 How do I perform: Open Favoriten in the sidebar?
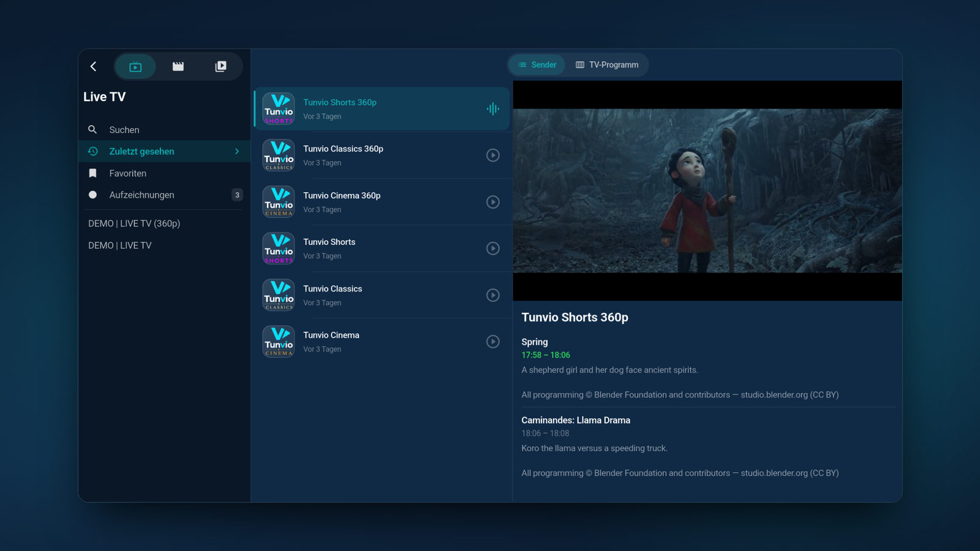164,173
